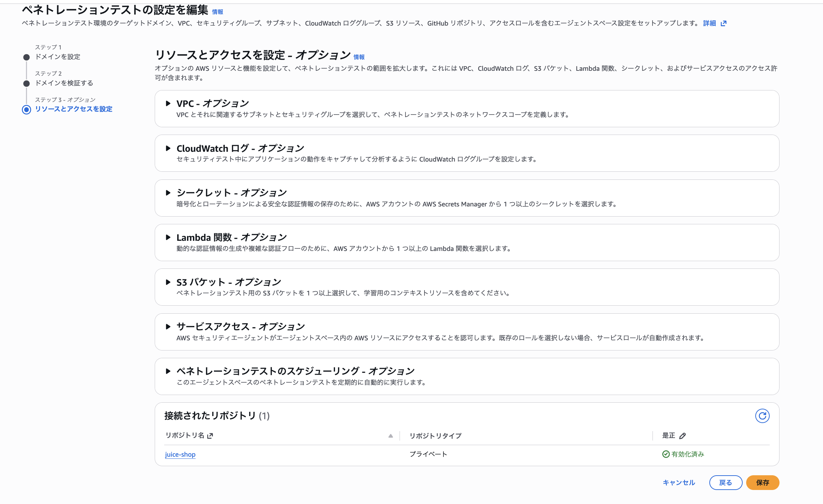Go to step 1 ドメインを設定
Screen dimensions: 823x504
(x=58, y=57)
